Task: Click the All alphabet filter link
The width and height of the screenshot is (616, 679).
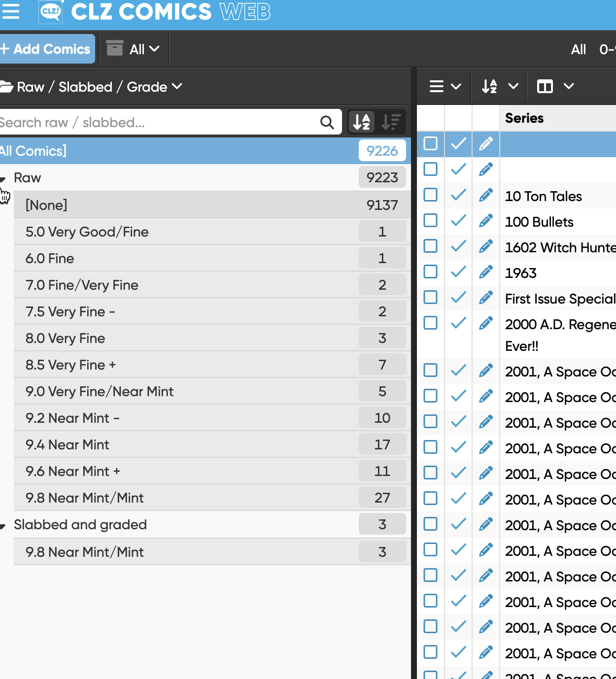Action: point(578,49)
